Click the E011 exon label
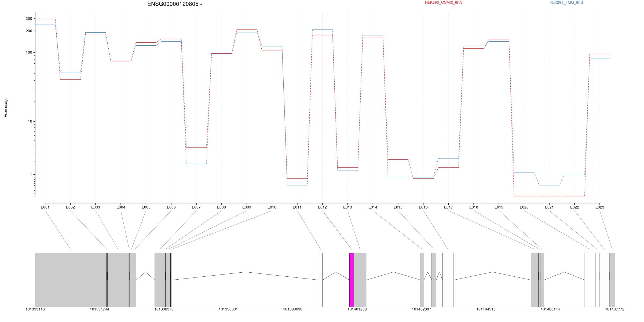This screenshot has width=644, height=322. [297, 207]
